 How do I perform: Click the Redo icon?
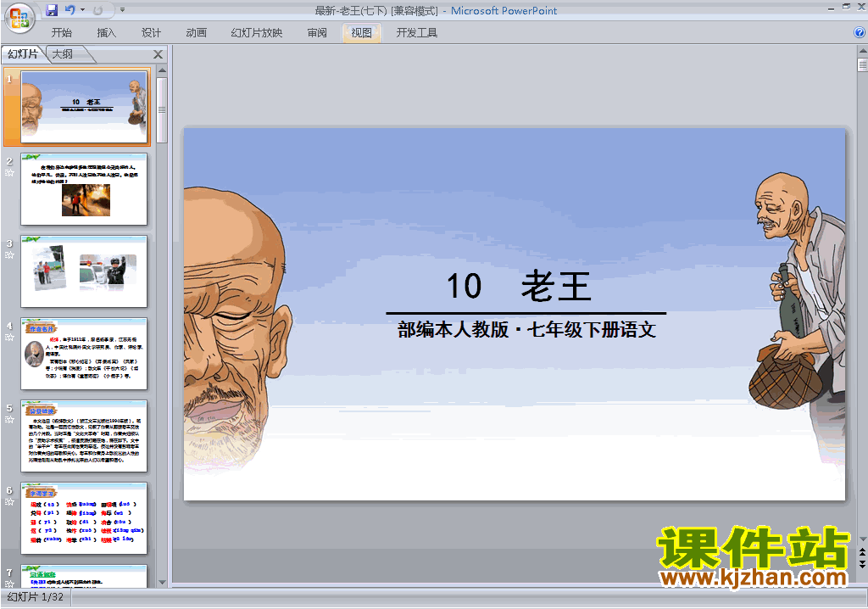tap(98, 10)
